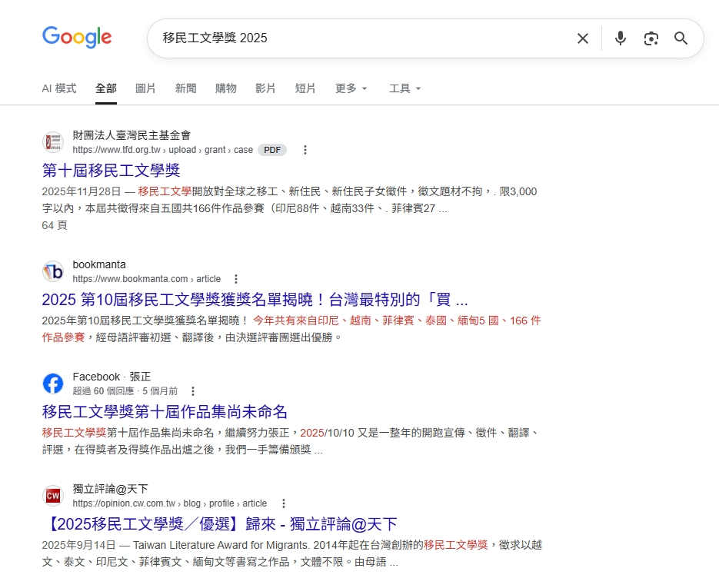Click the 獨立評論@天下 site name

point(110,489)
